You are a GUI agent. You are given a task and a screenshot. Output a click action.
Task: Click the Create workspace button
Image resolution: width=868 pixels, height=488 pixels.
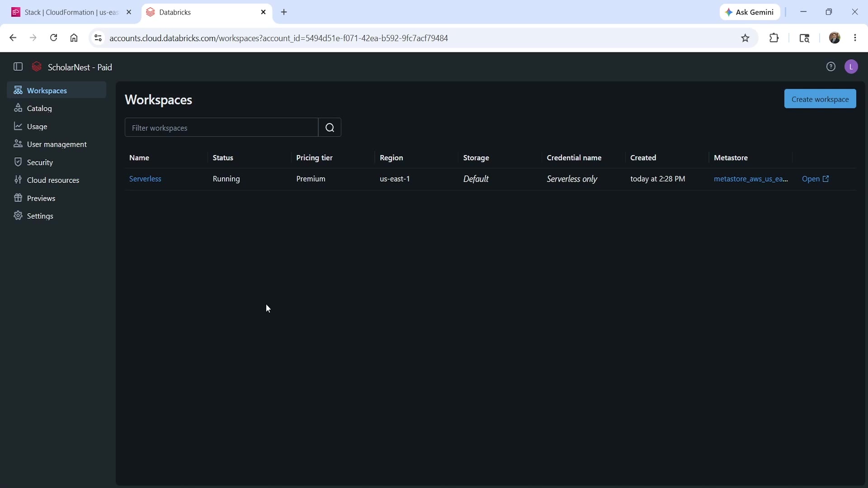pyautogui.click(x=820, y=99)
